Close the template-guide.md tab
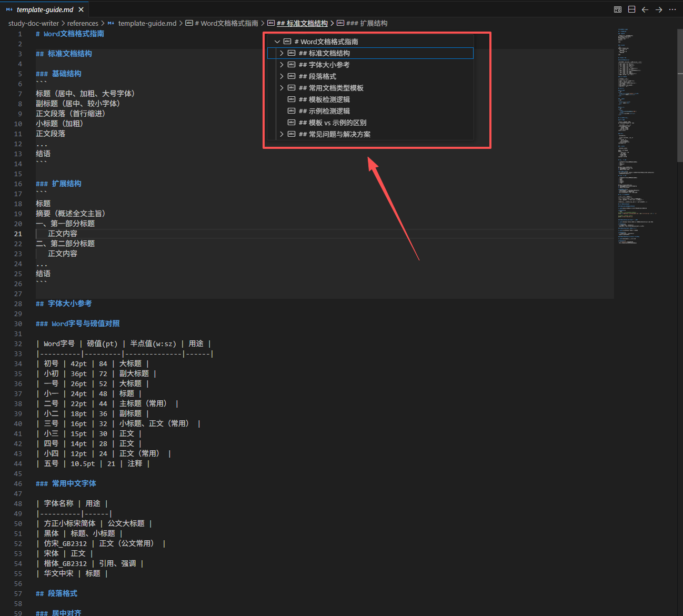This screenshot has height=616, width=683. click(81, 9)
